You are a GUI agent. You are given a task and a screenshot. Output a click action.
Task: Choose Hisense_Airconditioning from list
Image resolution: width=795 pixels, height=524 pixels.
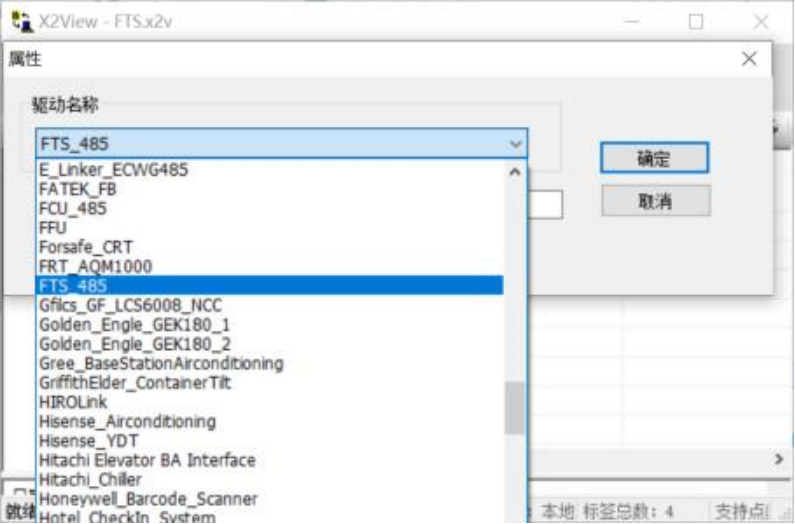tap(270, 421)
